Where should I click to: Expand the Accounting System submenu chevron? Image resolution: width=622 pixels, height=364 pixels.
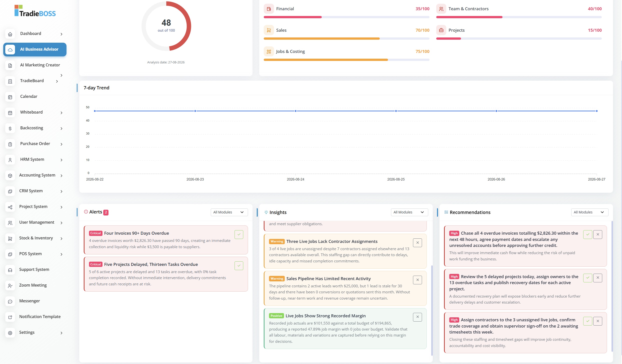pyautogui.click(x=61, y=176)
